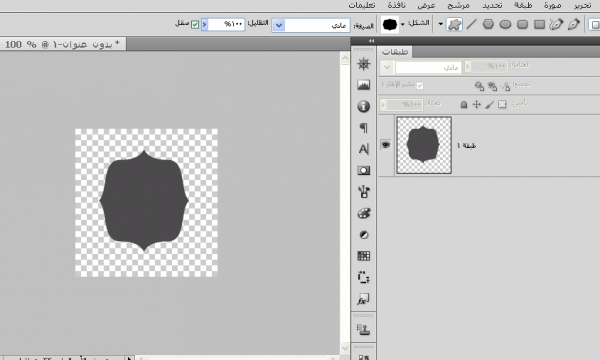Choose the Line shape tool
Image resolution: width=600 pixels, height=360 pixels.
471,24
